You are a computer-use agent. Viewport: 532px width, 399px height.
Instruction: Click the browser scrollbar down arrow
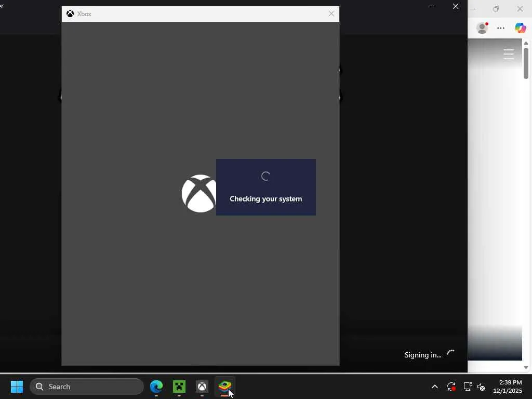pyautogui.click(x=526, y=367)
